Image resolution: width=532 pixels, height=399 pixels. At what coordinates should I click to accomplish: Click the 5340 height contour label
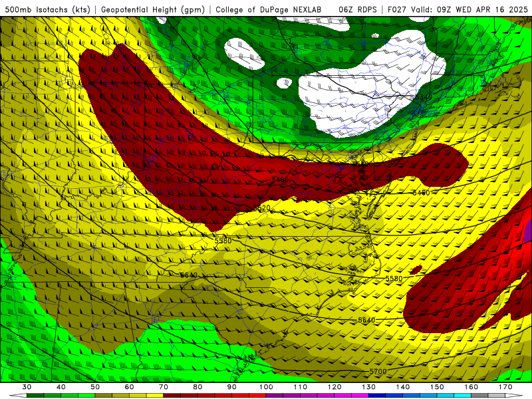click(424, 97)
